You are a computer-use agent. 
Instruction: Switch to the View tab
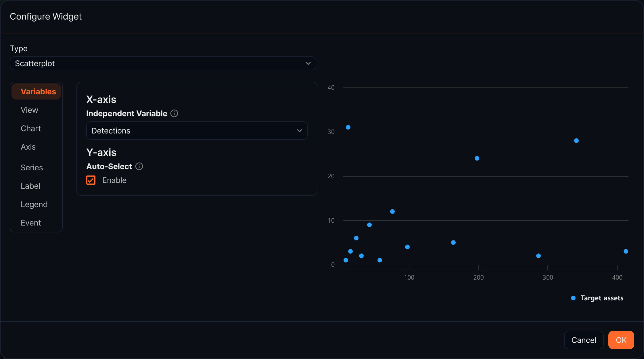[x=29, y=110]
